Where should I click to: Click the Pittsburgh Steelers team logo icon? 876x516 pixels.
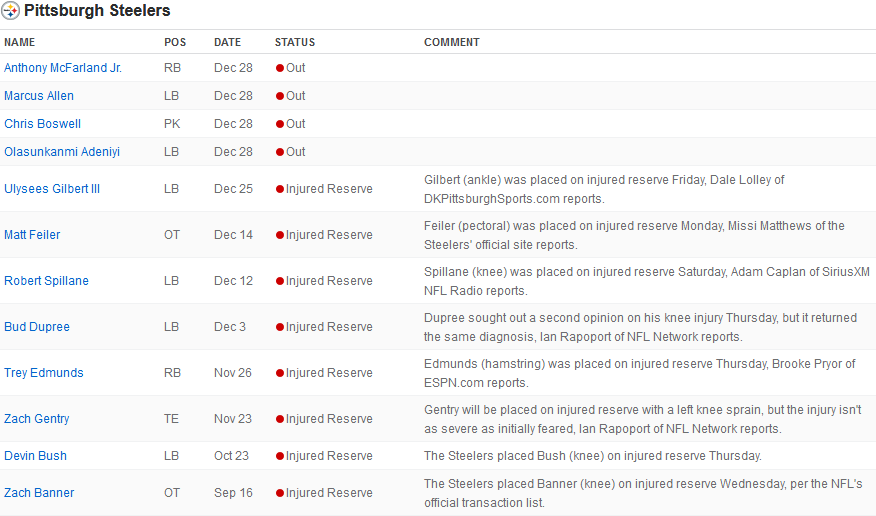[x=11, y=11]
